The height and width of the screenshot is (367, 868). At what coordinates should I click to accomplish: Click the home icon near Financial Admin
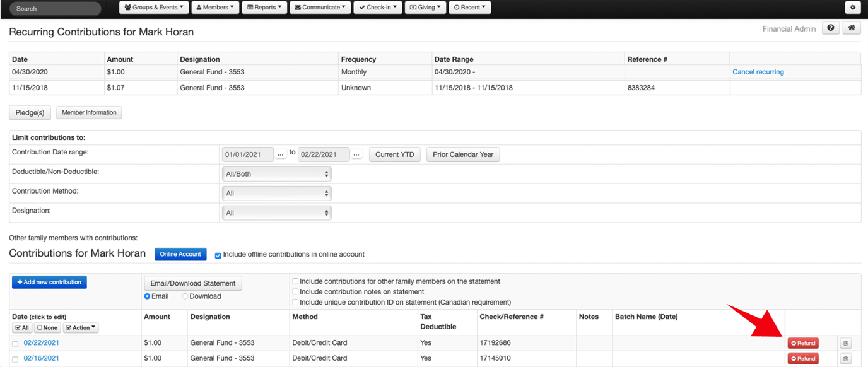point(852,28)
